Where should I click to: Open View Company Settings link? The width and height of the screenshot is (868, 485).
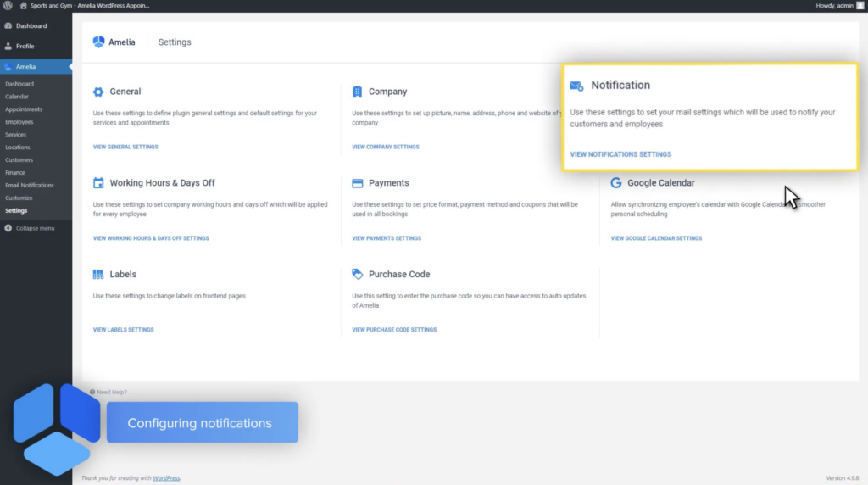pyautogui.click(x=386, y=148)
